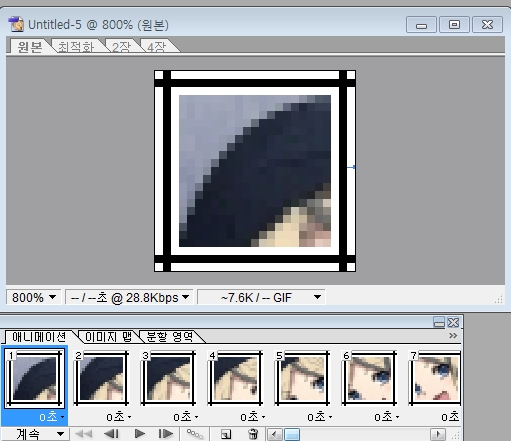The height and width of the screenshot is (441, 511).
Task: Click the tween frames icon
Action: click(x=195, y=434)
